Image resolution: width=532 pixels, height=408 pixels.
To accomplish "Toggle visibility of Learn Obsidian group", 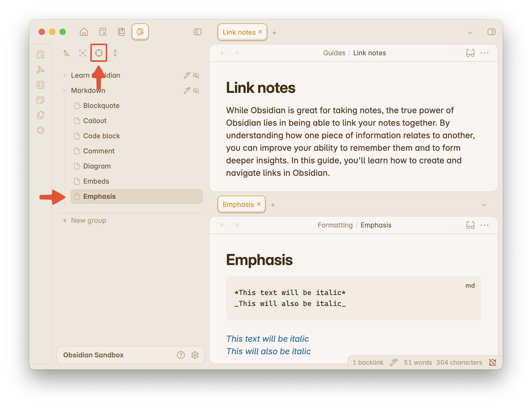I will [x=196, y=75].
